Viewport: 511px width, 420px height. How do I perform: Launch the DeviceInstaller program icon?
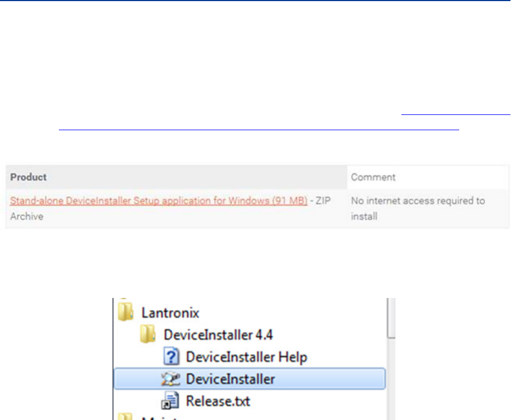tap(171, 379)
